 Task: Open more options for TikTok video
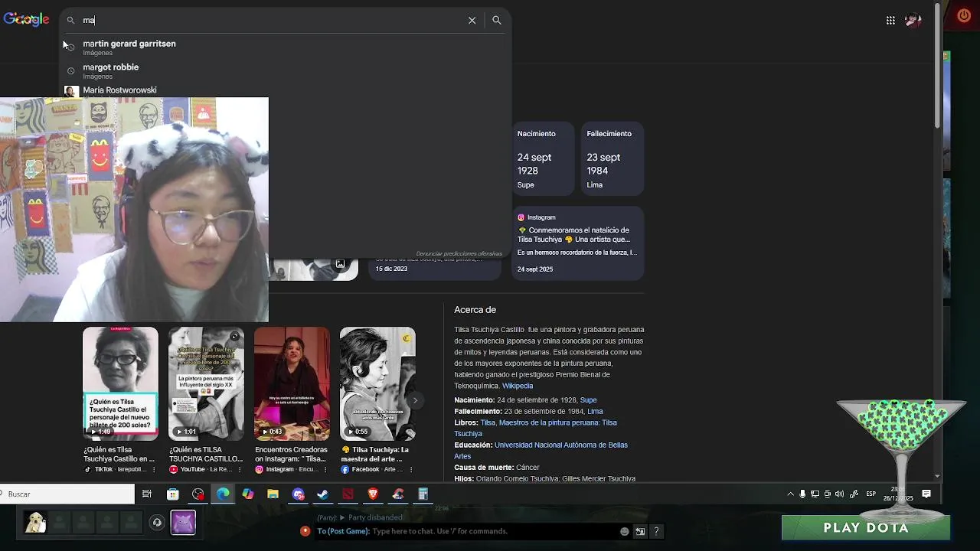[x=154, y=470]
